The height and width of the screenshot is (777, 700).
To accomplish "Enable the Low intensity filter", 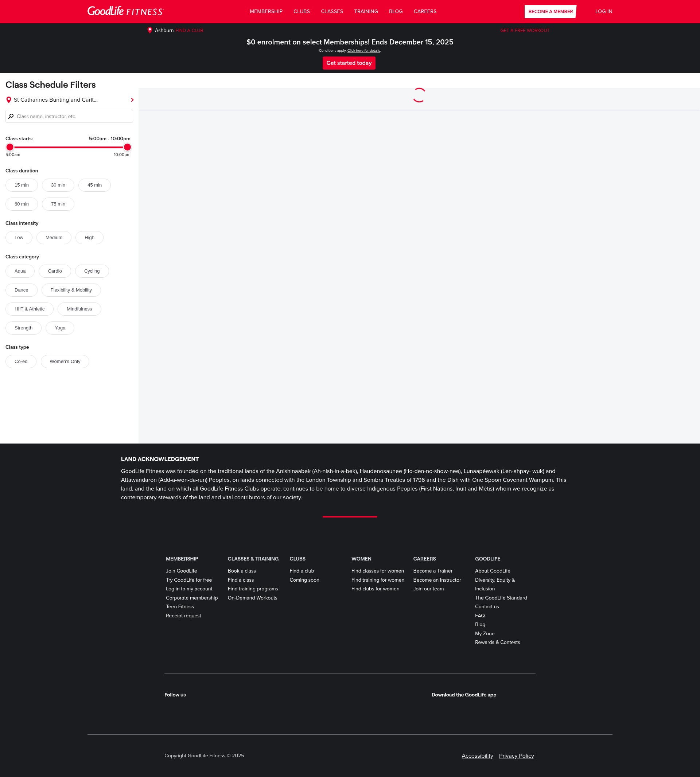I will point(19,238).
